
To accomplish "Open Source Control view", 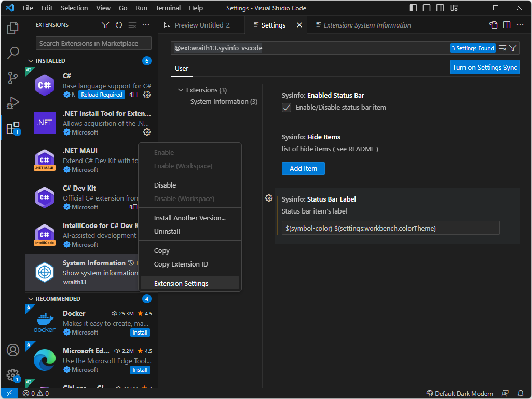I will coord(13,78).
